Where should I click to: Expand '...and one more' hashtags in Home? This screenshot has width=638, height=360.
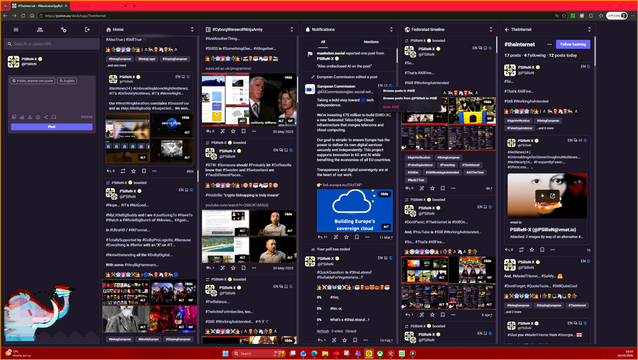click(116, 65)
